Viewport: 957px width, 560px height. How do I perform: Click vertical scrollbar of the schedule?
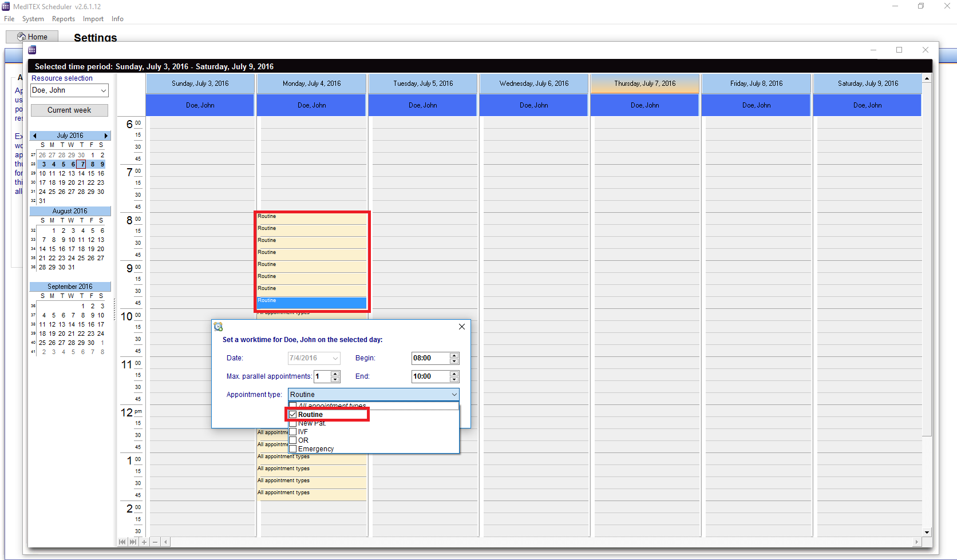pos(927,260)
